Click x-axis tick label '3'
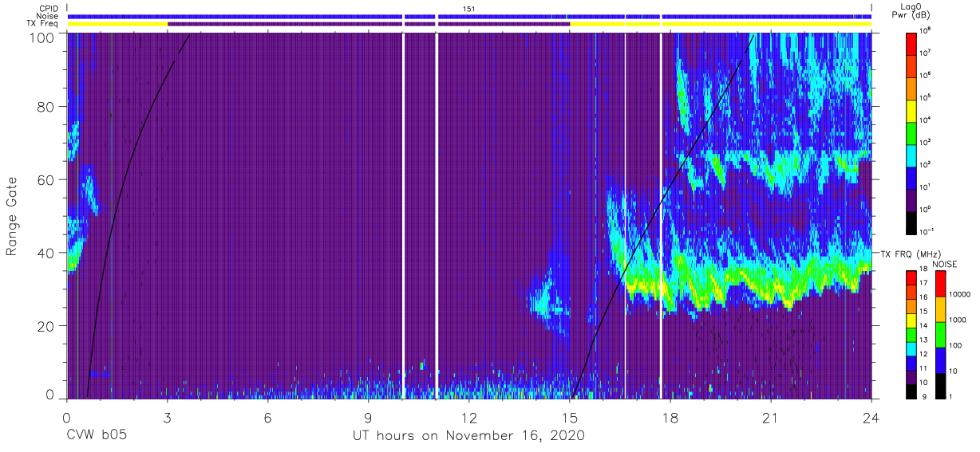Screen dimensions: 980x452 (x=168, y=419)
